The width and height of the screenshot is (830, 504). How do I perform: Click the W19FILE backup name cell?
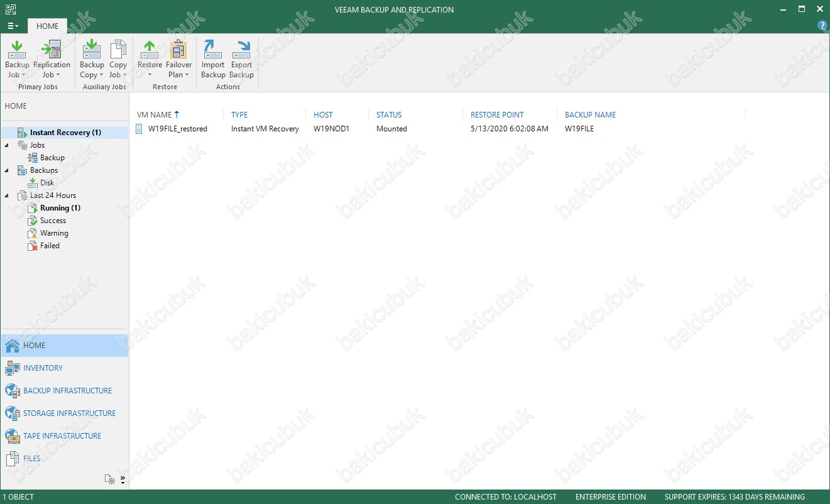click(x=579, y=129)
